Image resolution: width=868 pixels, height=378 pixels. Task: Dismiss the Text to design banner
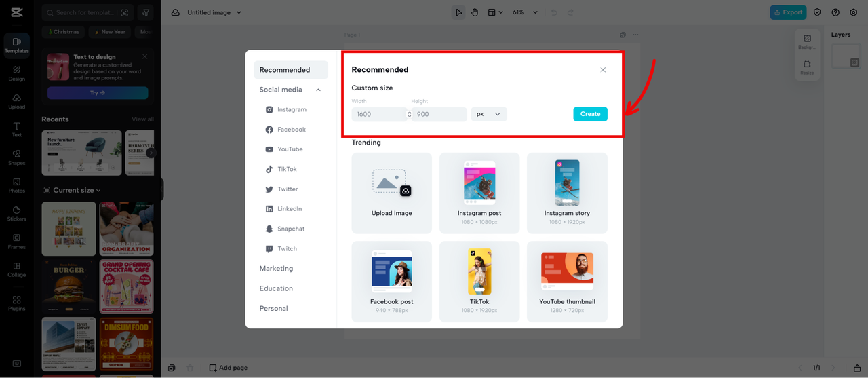(144, 57)
